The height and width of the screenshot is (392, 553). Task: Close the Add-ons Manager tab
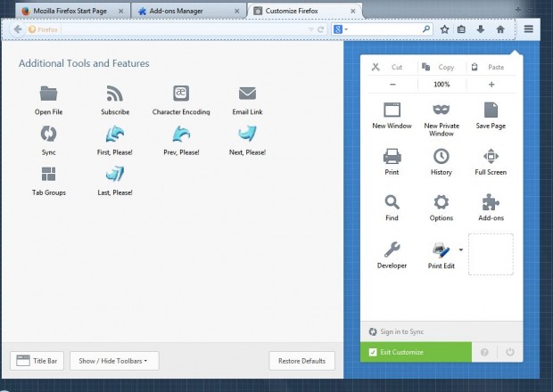pos(237,12)
